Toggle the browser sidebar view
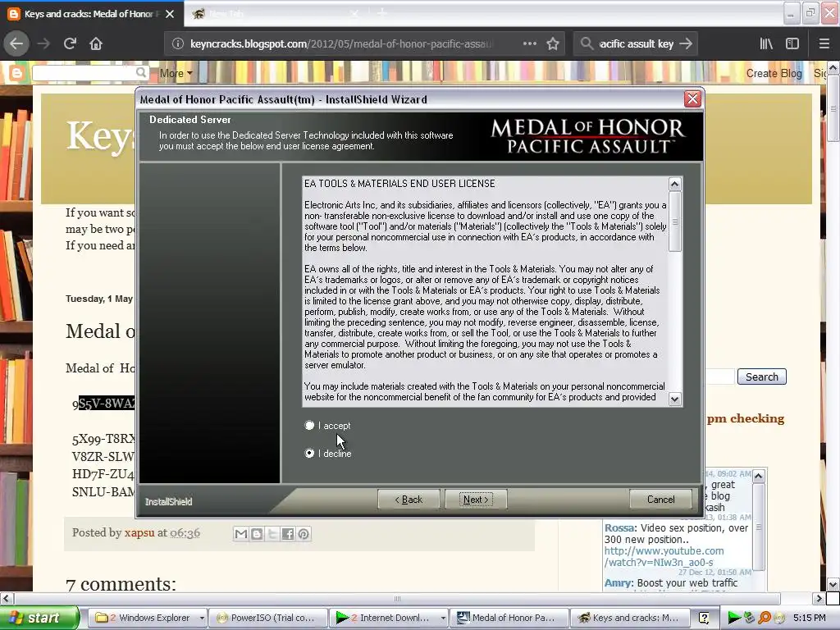The height and width of the screenshot is (630, 840). coord(792,43)
